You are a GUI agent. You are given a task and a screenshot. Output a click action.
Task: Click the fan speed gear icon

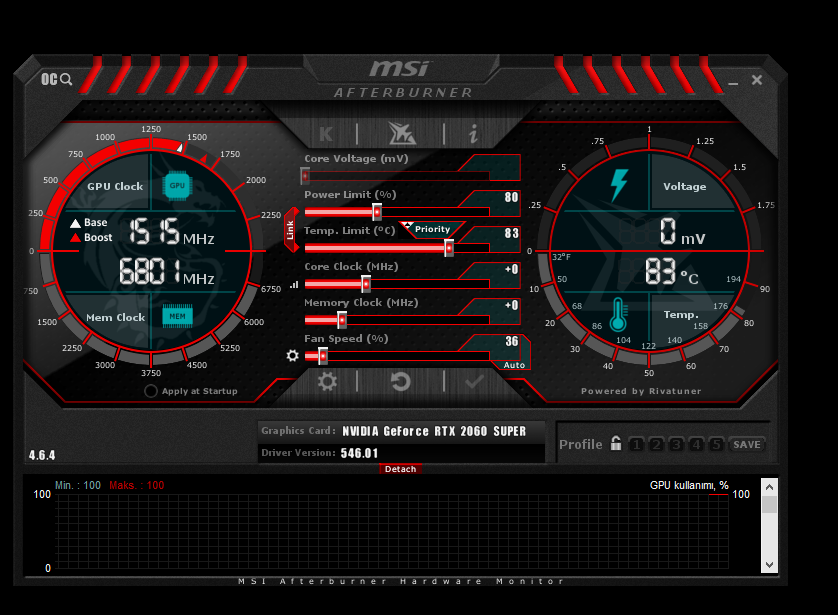(x=292, y=355)
